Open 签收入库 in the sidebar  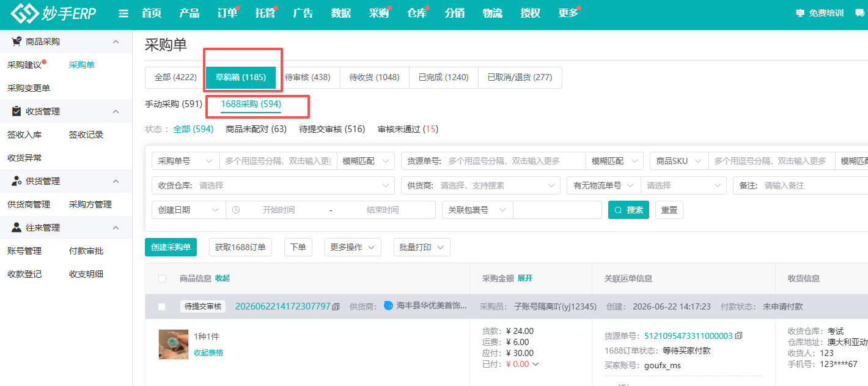[24, 135]
